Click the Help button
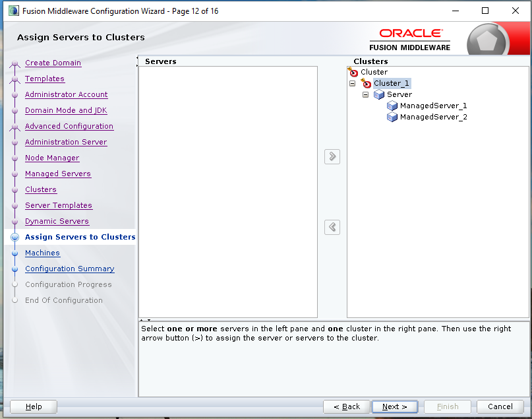The height and width of the screenshot is (419, 532). tap(34, 406)
